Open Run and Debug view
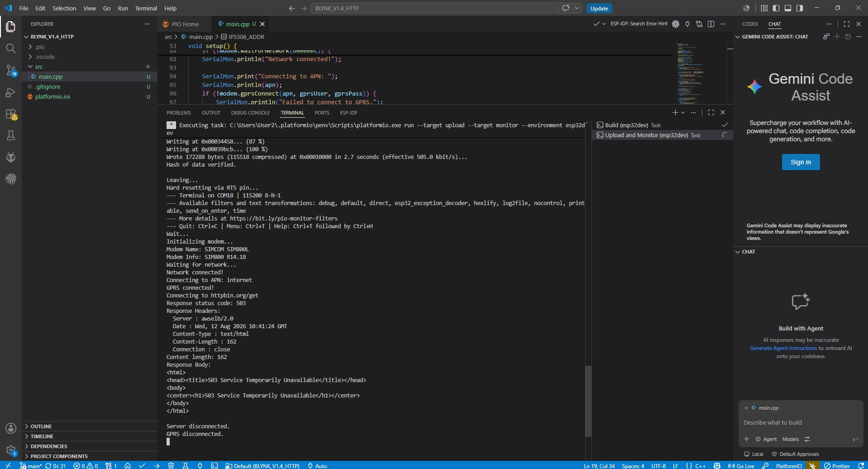Image resolution: width=868 pixels, height=469 pixels. 11,92
